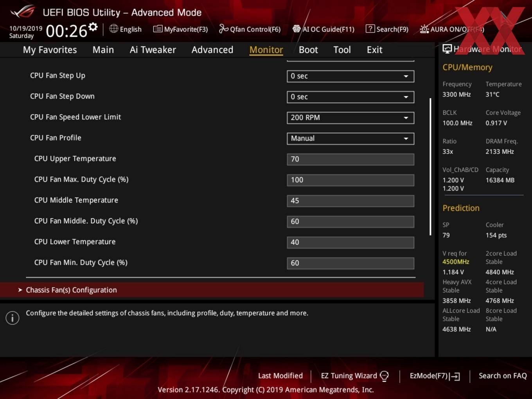The height and width of the screenshot is (399, 532).
Task: Switch to the Tool tab
Action: pyautogui.click(x=342, y=50)
